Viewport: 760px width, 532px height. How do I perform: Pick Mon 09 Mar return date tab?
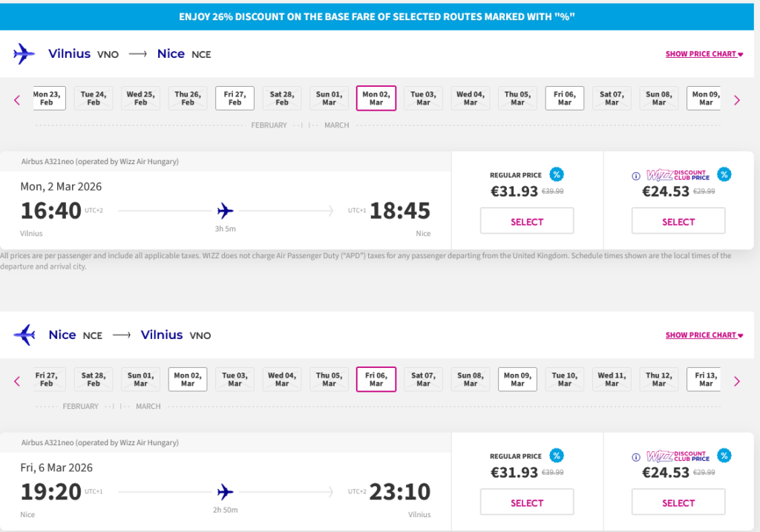[x=517, y=380]
